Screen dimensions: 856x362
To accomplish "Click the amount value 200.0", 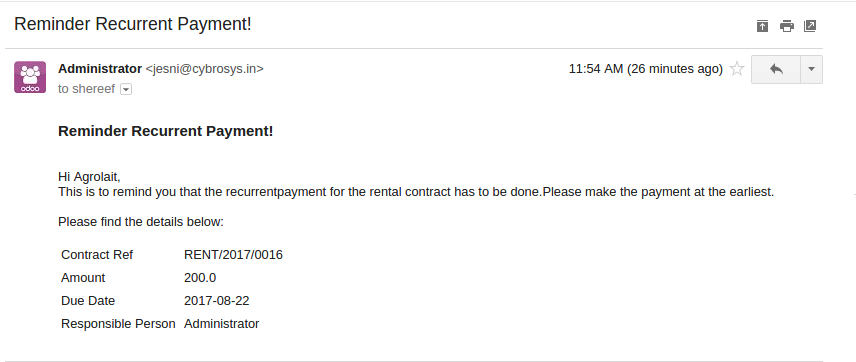I will [200, 277].
